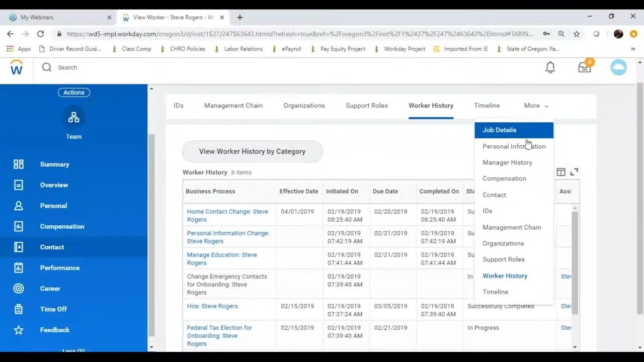
Task: Click the Overview sidebar icon
Action: click(x=19, y=185)
